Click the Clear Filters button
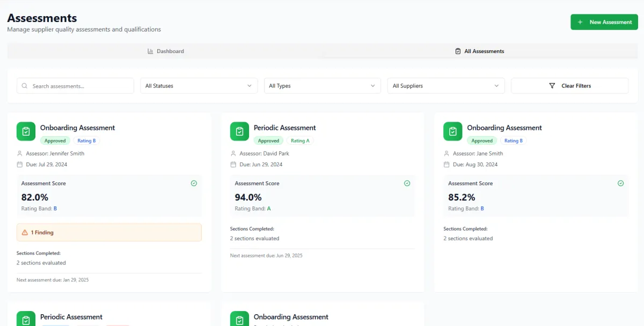Image resolution: width=644 pixels, height=326 pixels. [x=569, y=86]
